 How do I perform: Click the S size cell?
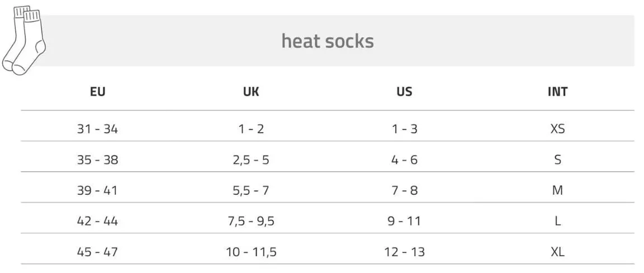pos(557,159)
